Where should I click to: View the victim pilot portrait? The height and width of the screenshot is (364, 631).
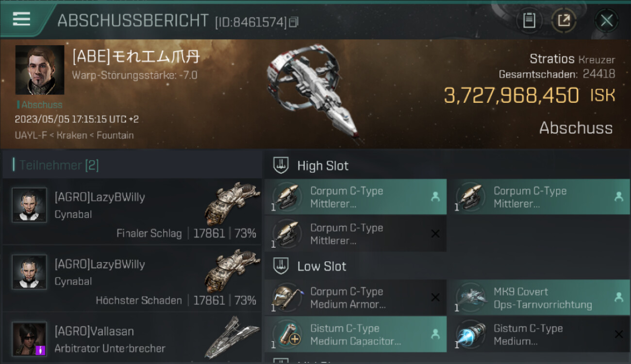(x=40, y=70)
